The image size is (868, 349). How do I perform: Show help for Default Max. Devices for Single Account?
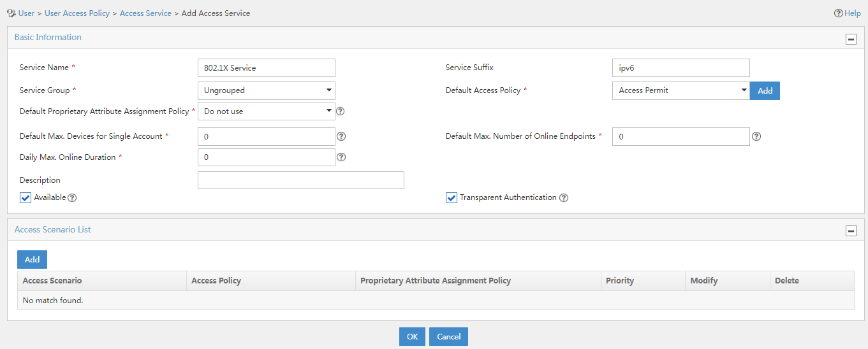click(341, 136)
